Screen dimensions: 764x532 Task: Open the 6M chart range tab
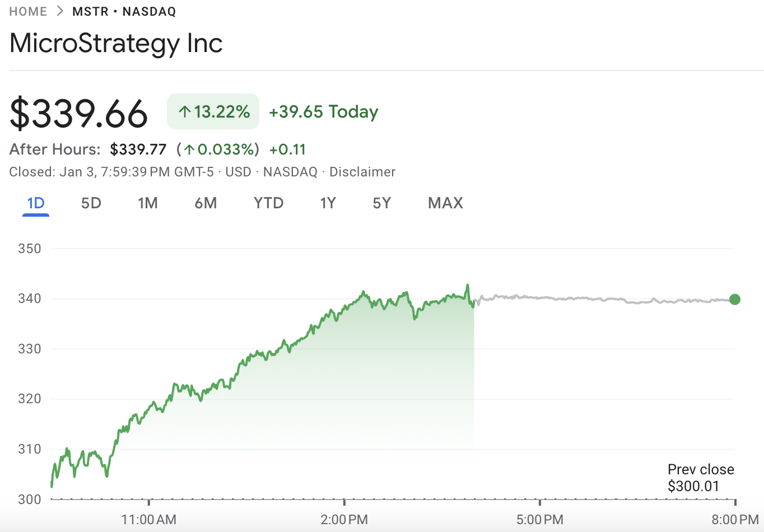pos(206,203)
